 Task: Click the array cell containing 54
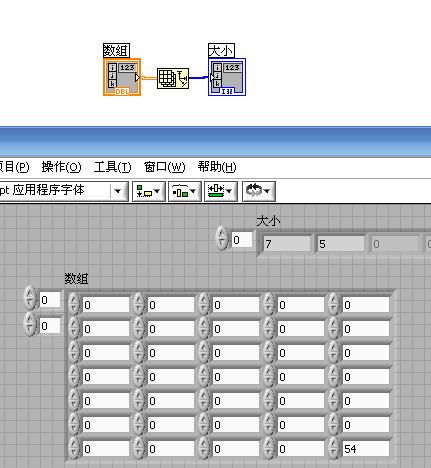(365, 449)
